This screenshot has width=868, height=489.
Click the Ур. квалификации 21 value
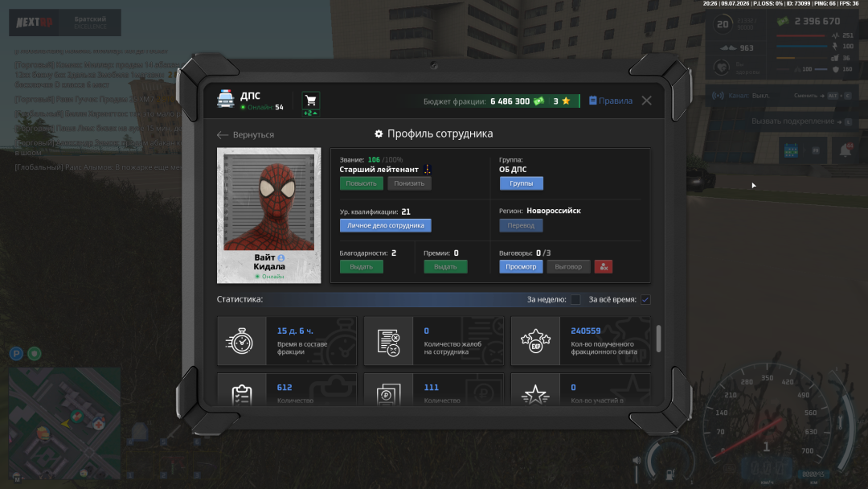pyautogui.click(x=375, y=212)
